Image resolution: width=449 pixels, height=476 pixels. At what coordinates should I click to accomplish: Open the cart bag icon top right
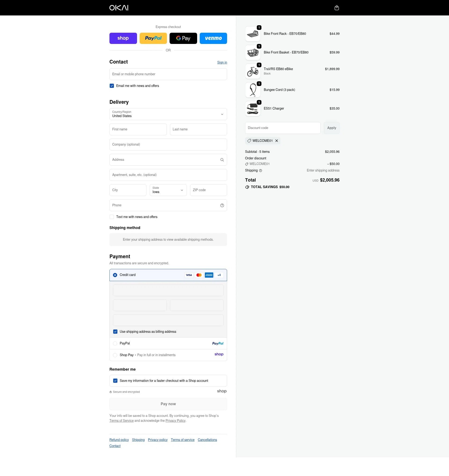pos(336,7)
